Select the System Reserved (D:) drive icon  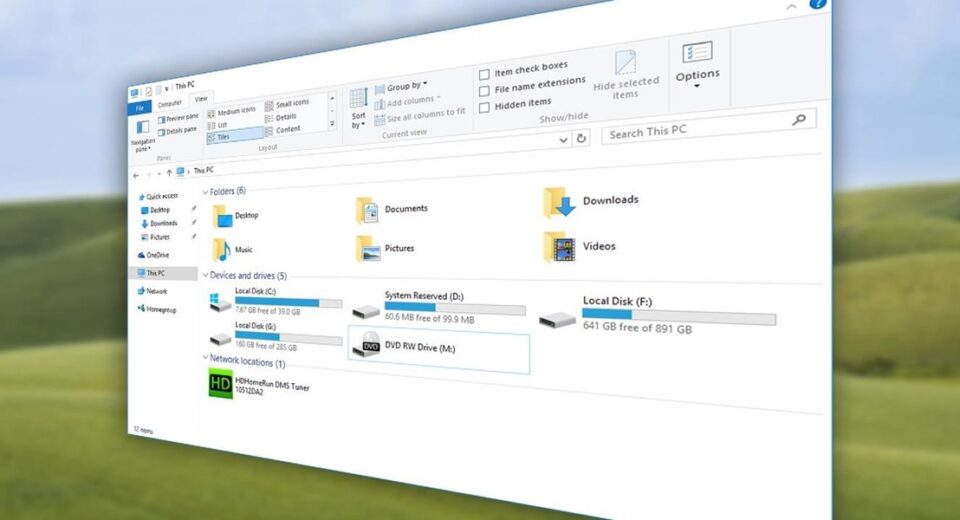click(x=366, y=312)
